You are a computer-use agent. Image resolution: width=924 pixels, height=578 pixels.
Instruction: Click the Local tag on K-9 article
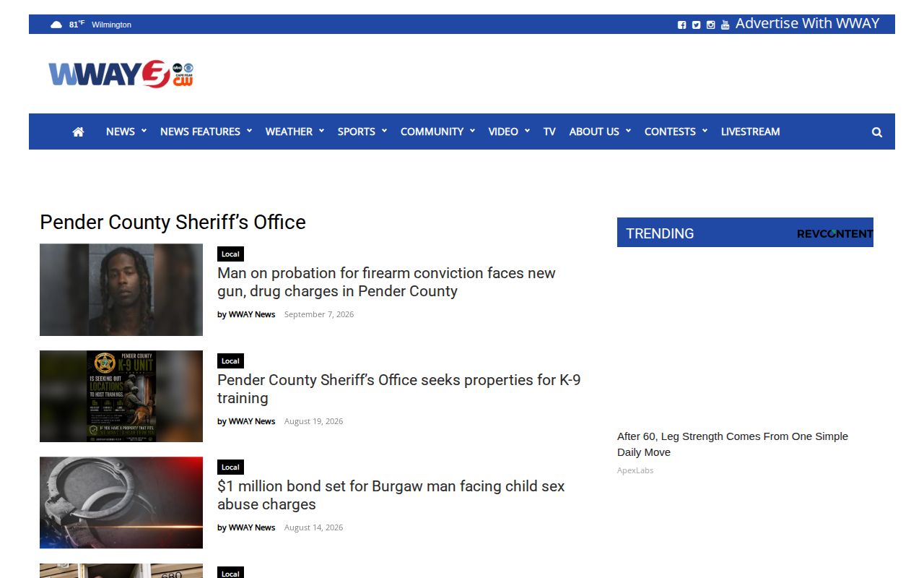(230, 361)
